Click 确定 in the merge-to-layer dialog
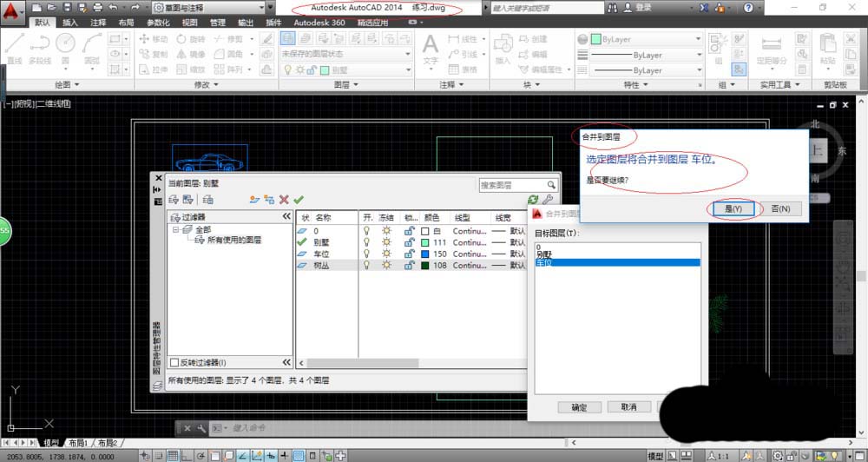The image size is (868, 462). point(579,407)
